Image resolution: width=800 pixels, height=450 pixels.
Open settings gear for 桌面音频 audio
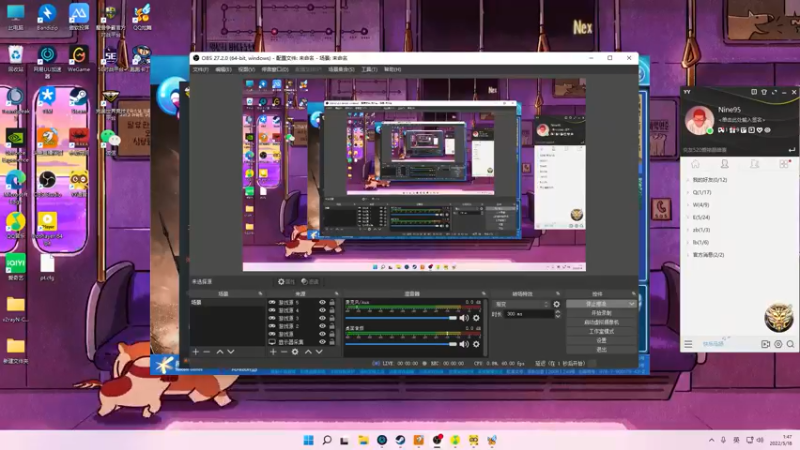click(476, 344)
